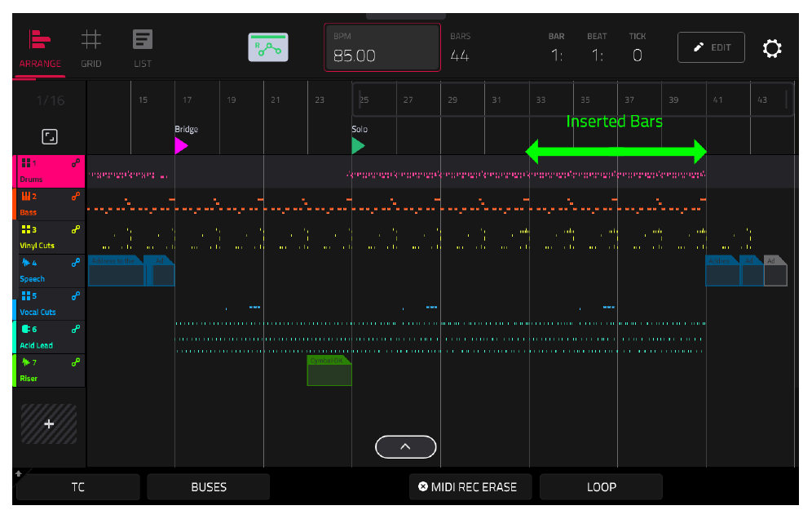The image size is (812, 519).
Task: Select the grey Ad clip ending the Speech track
Action: (776, 271)
